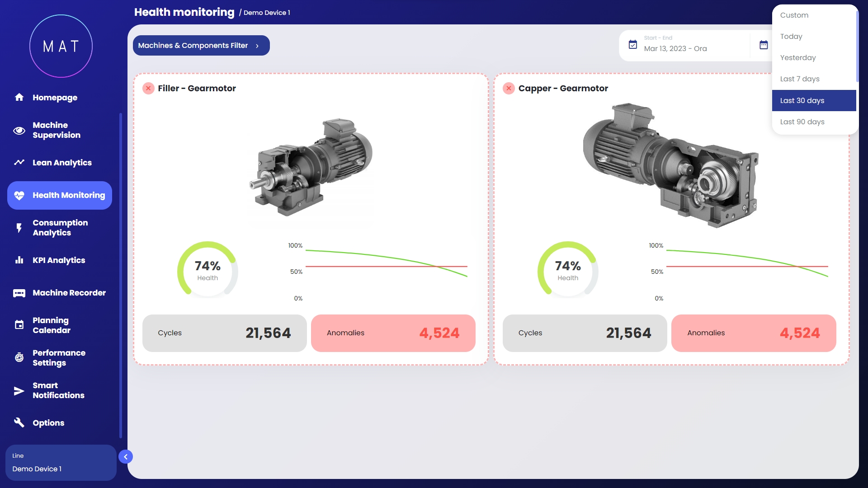
Task: Collapse the sidebar with arrow button
Action: 126,457
